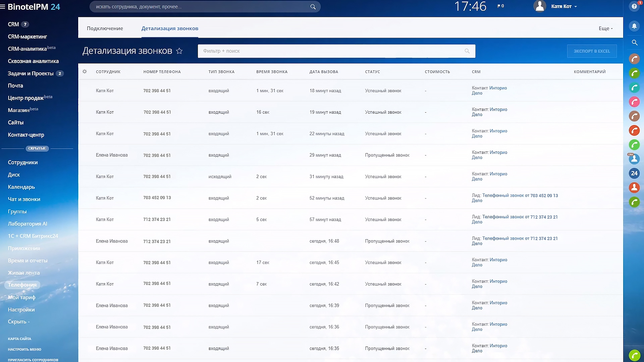Open CRM-маркетинг in left menu
This screenshot has height=362, width=644.
[x=27, y=37]
